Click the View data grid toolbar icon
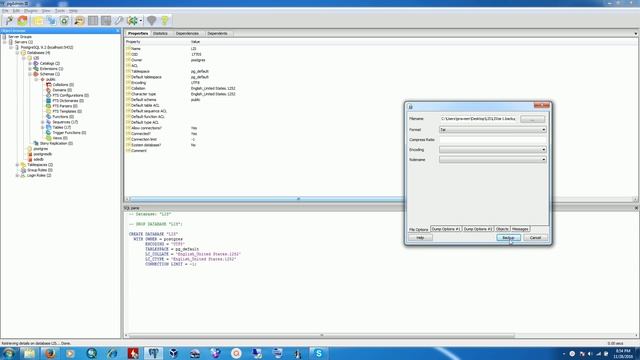Viewport: 640px width, 360px height. [x=93, y=20]
